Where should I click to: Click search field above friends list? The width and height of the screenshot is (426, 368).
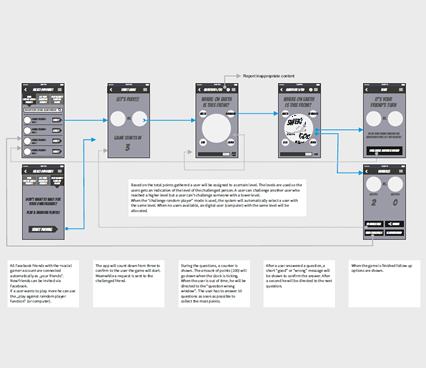pyautogui.click(x=43, y=110)
